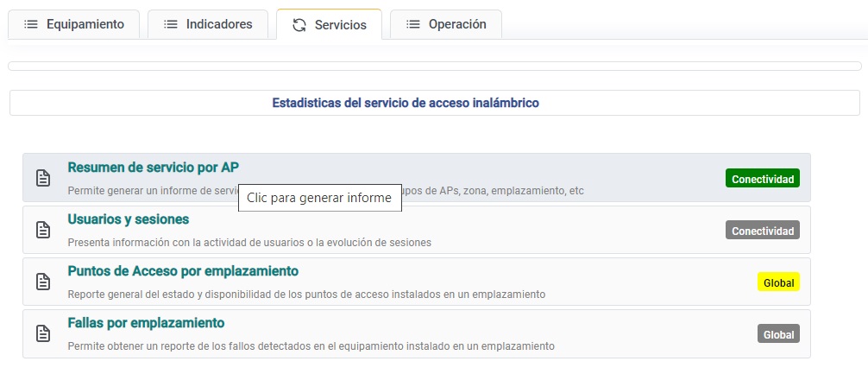Screen dimensions: 868x374
Task: Open the Usuarios y sesiones report
Action: point(128,219)
